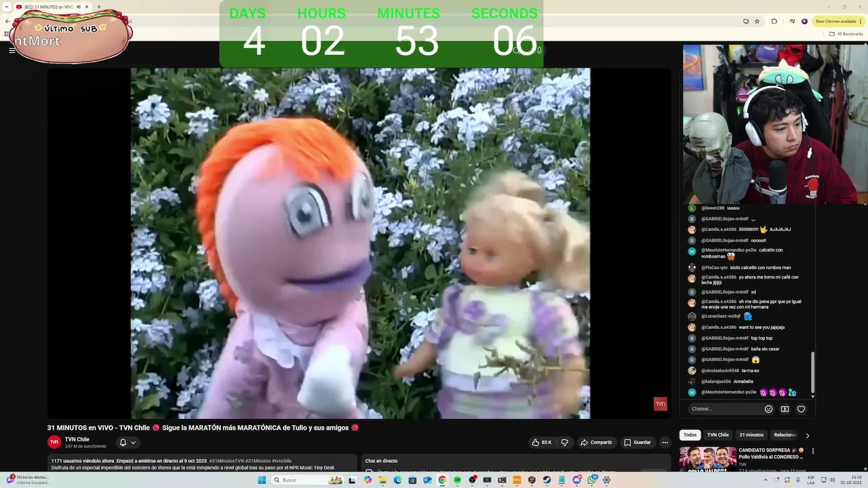Click the Guardar save button
The image size is (868, 488).
click(637, 443)
